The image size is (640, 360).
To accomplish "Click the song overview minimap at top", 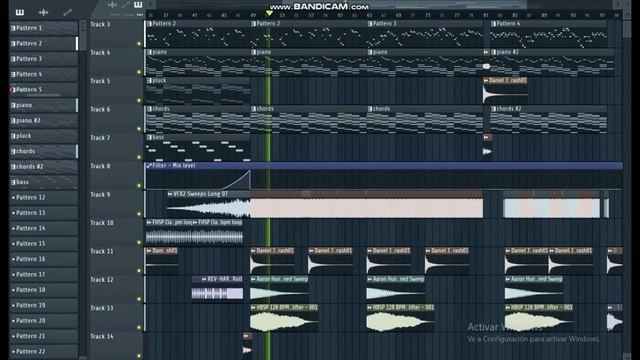I will tap(384, 4).
